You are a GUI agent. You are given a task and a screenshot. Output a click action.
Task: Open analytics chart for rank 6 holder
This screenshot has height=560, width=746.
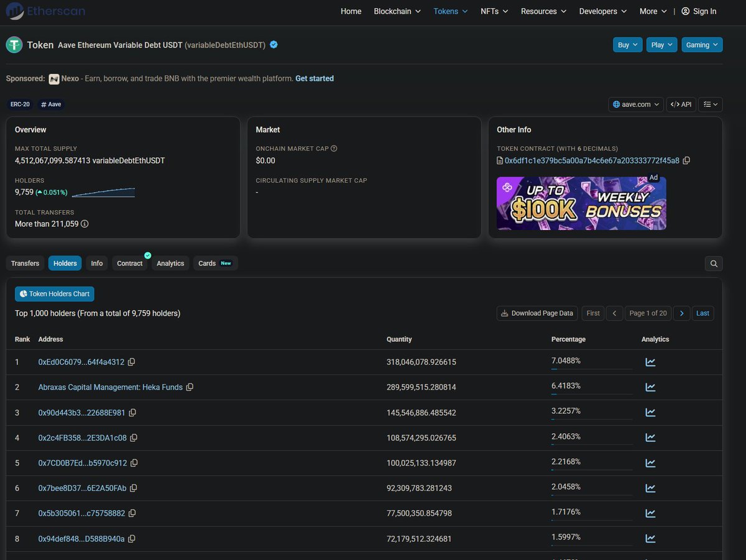point(650,489)
